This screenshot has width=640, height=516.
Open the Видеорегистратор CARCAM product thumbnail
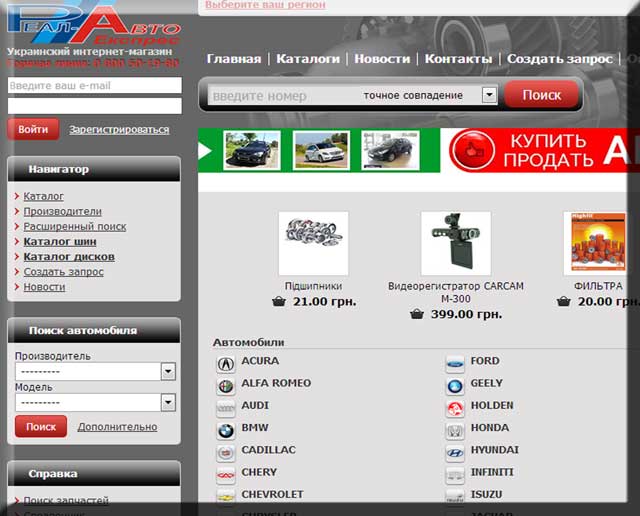[455, 243]
